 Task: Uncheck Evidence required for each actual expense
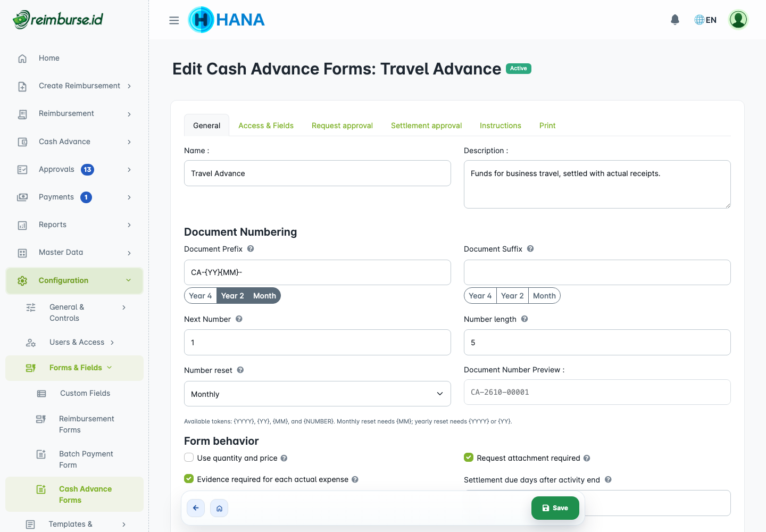(x=189, y=479)
